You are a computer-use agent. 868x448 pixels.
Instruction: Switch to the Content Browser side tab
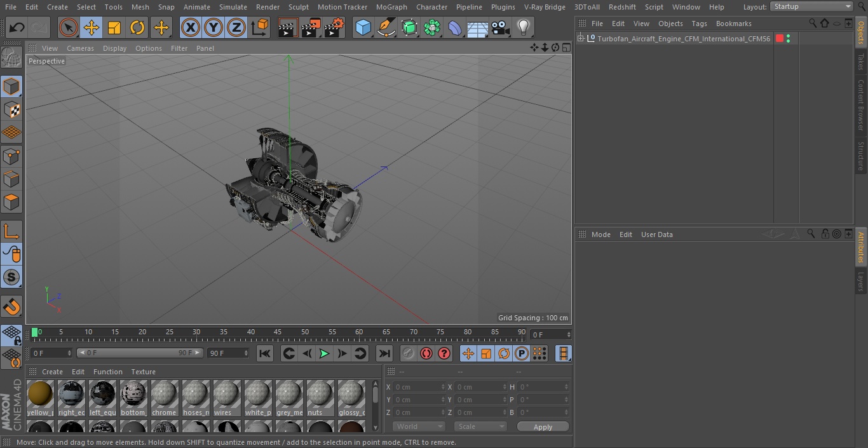(861, 105)
